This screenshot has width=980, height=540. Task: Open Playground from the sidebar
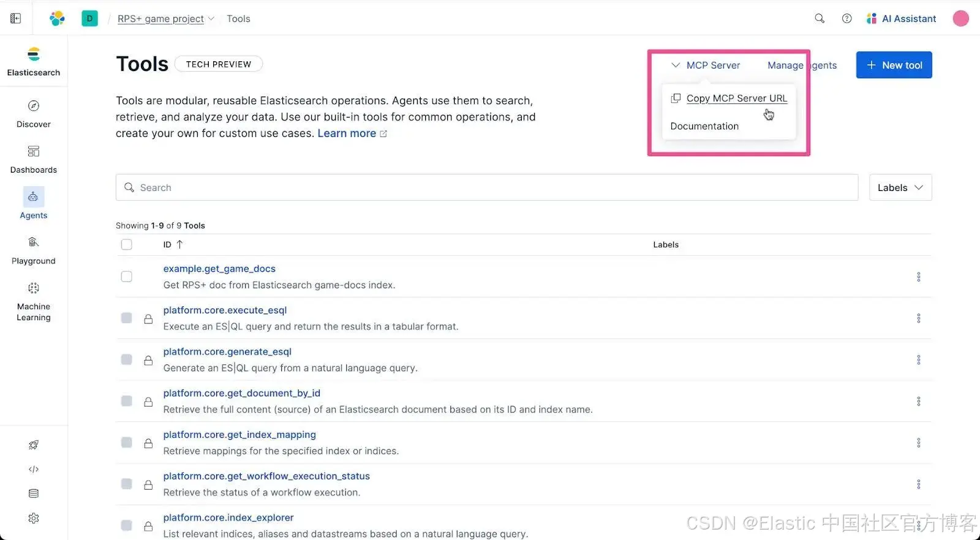(x=34, y=251)
